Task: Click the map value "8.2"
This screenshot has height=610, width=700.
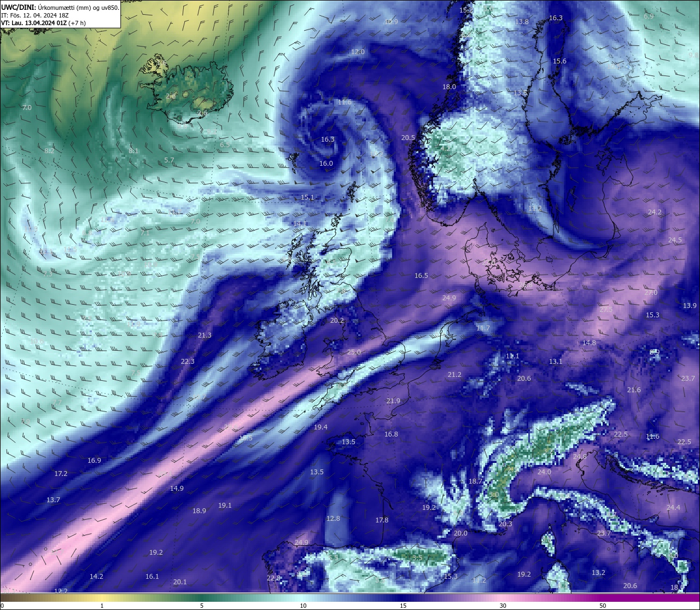Action: point(49,151)
